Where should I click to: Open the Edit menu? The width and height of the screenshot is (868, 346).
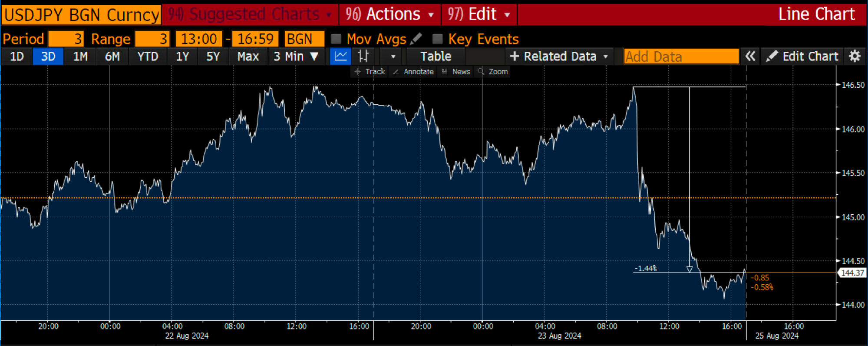tap(479, 14)
